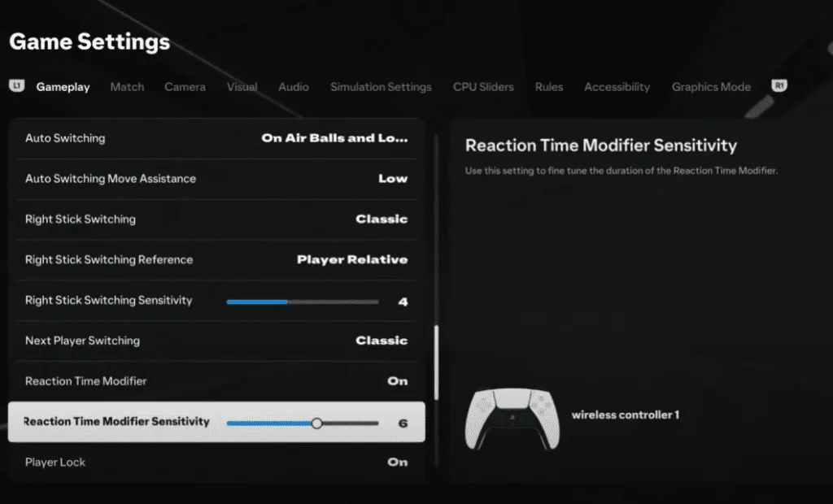833x504 pixels.
Task: Go to the CPU Sliders tab
Action: 483,87
